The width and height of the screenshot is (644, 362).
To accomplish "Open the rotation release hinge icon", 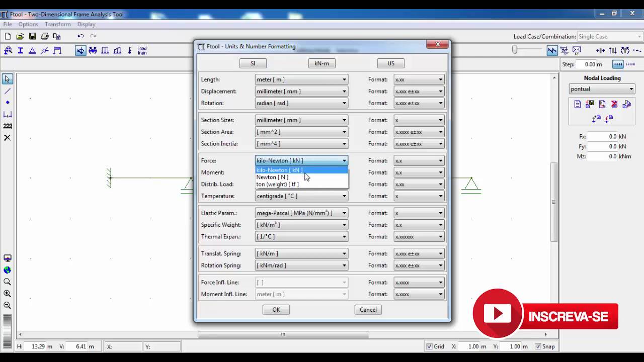I will click(45, 50).
